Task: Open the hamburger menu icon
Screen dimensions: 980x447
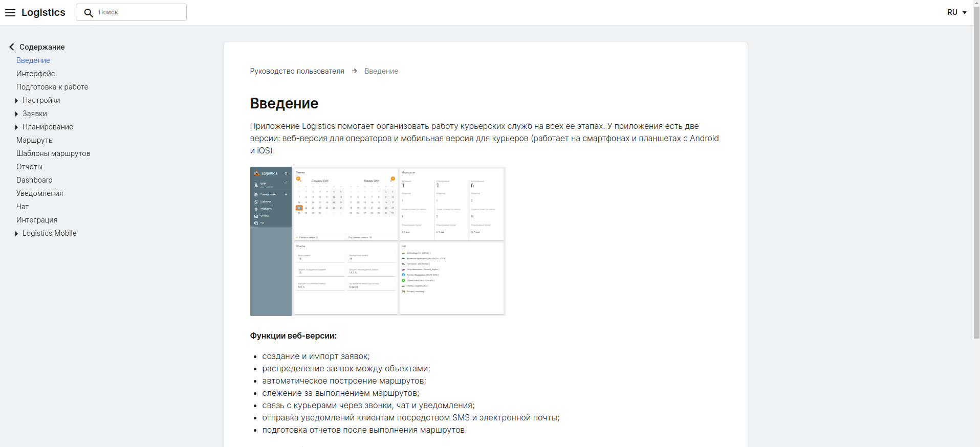Action: 10,13
